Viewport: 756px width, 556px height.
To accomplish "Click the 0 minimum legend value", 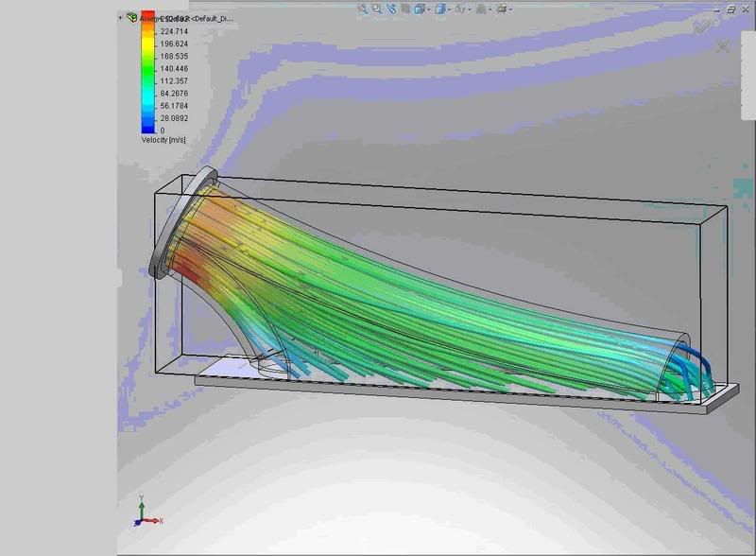I will [163, 130].
